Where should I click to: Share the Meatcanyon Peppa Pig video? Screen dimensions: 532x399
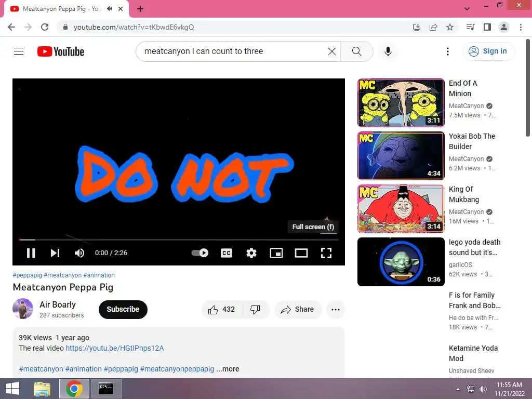(x=298, y=310)
